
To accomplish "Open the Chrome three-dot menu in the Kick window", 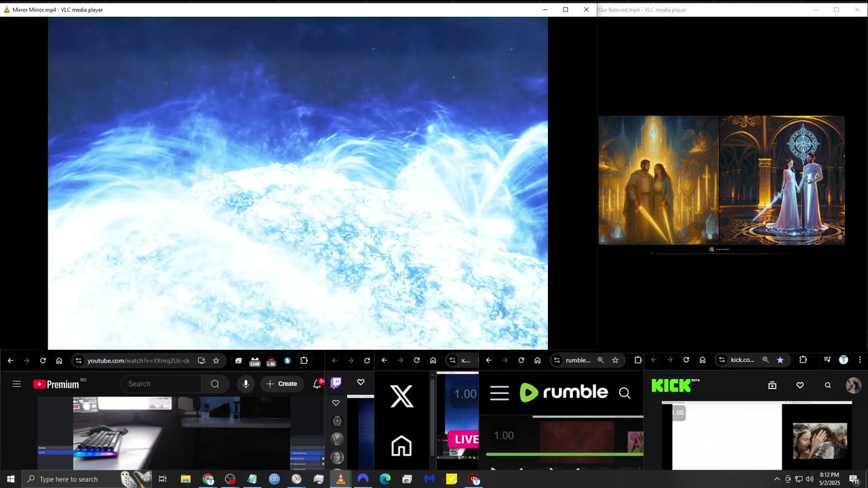I will tap(860, 361).
